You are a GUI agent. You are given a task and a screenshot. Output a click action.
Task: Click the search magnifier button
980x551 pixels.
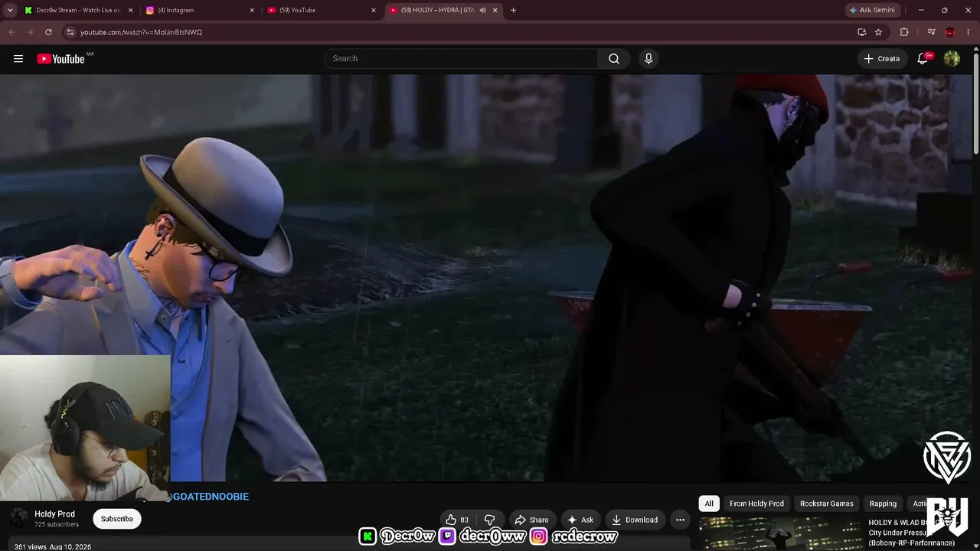pyautogui.click(x=614, y=59)
